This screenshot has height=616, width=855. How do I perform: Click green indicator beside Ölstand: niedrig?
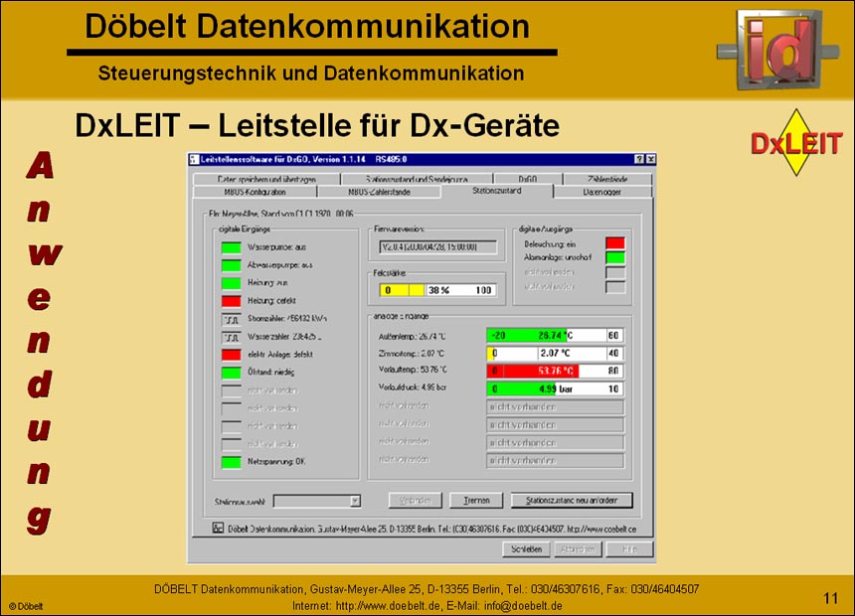pyautogui.click(x=232, y=373)
